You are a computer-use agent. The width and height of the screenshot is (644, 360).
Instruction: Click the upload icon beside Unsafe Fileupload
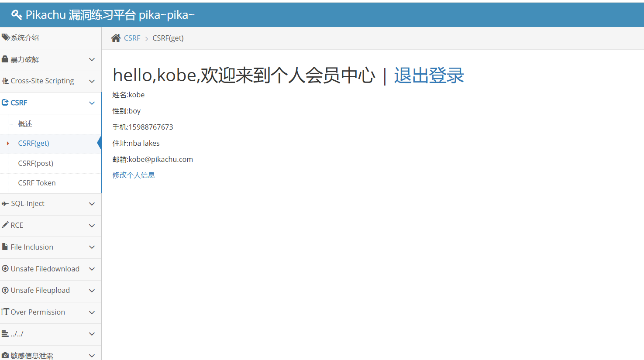[5, 290]
